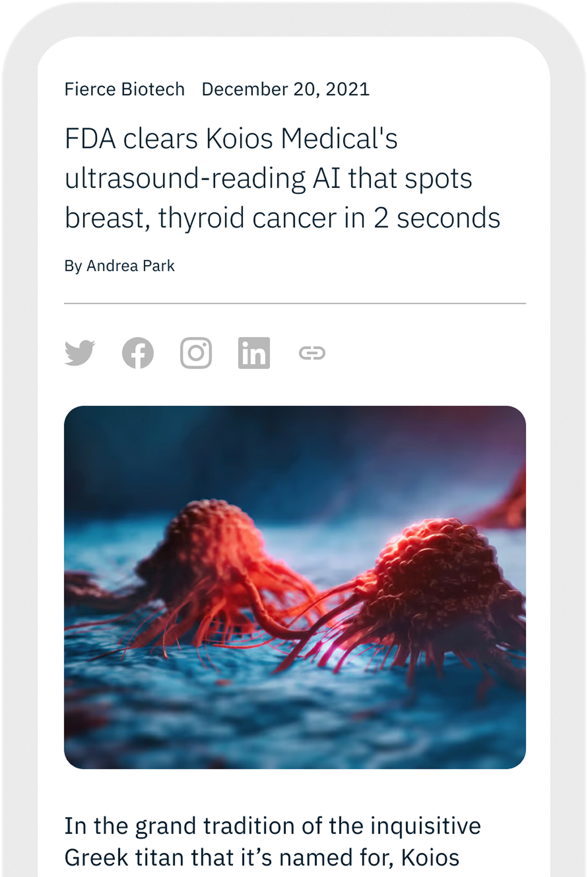Viewport: 588px width, 877px height.
Task: Select the article intro paragraph text
Action: tap(273, 842)
